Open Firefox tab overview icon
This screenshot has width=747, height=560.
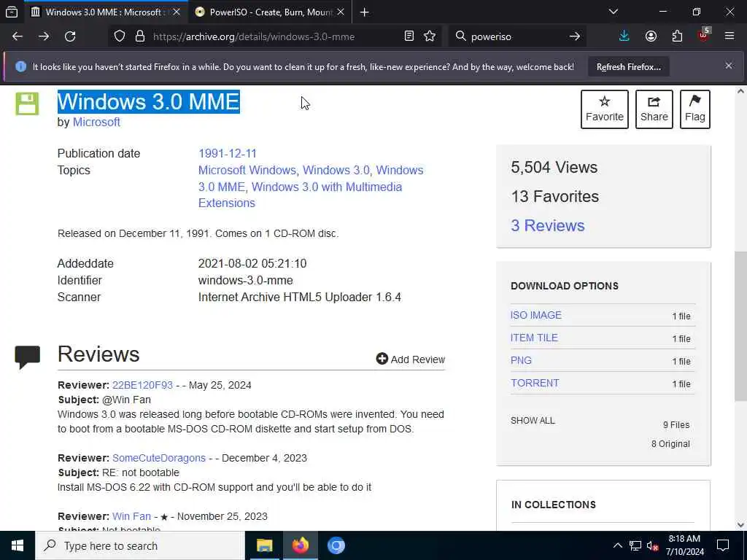pyautogui.click(x=12, y=12)
